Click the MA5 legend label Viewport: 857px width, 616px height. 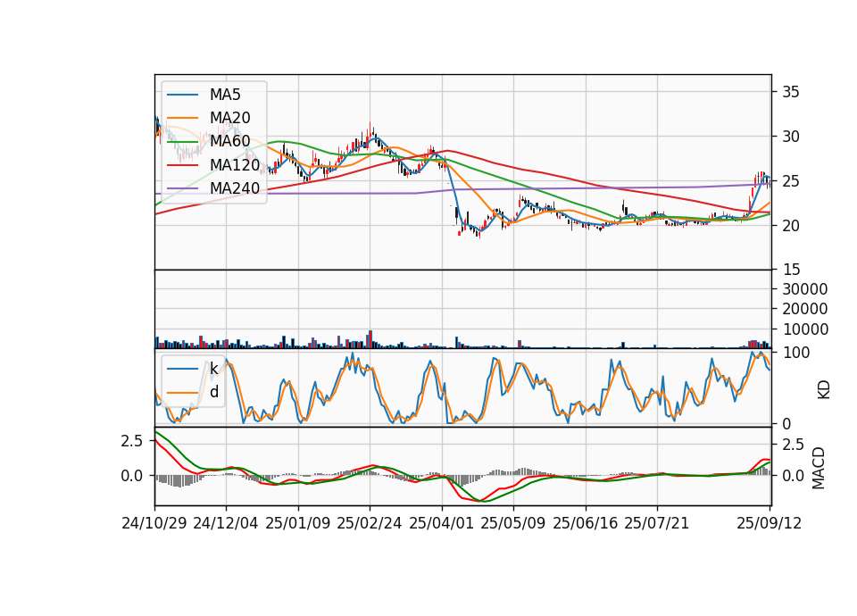point(225,95)
